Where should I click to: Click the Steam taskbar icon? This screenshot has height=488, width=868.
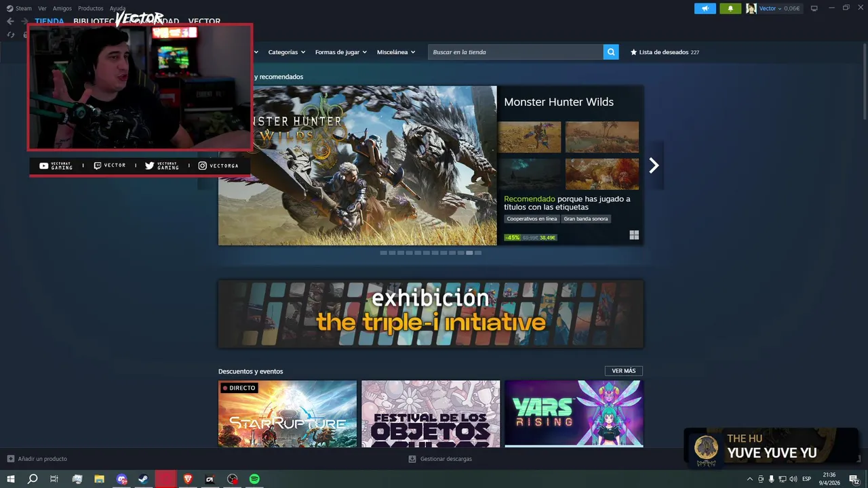point(144,479)
